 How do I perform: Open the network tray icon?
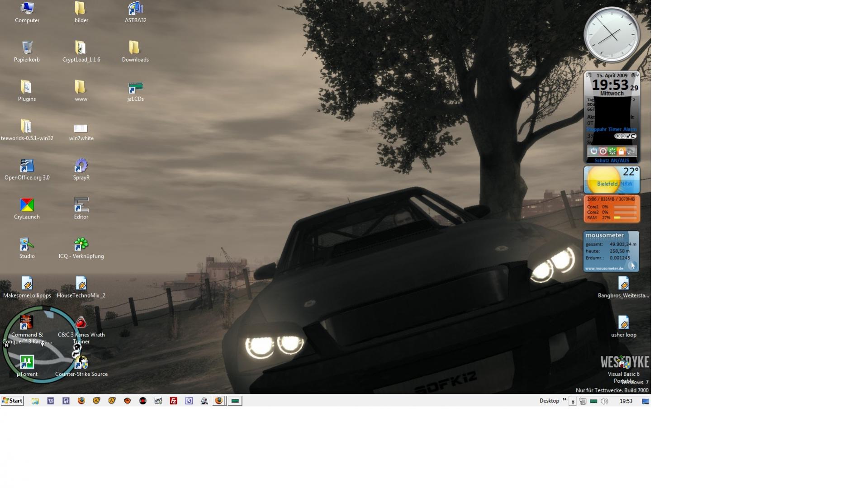(583, 401)
